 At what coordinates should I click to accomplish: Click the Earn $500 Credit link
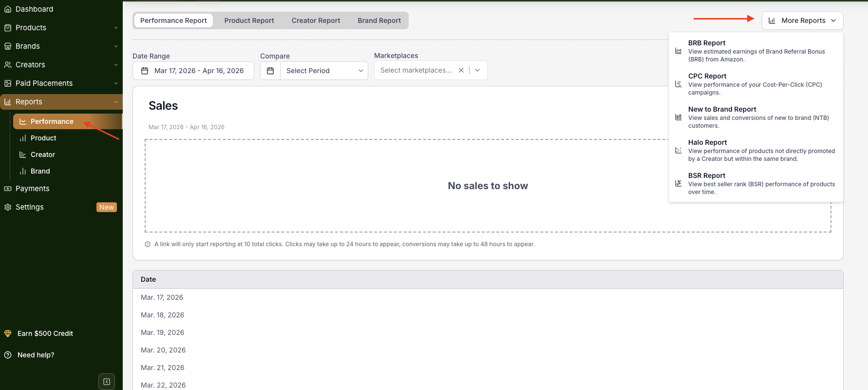(x=45, y=333)
